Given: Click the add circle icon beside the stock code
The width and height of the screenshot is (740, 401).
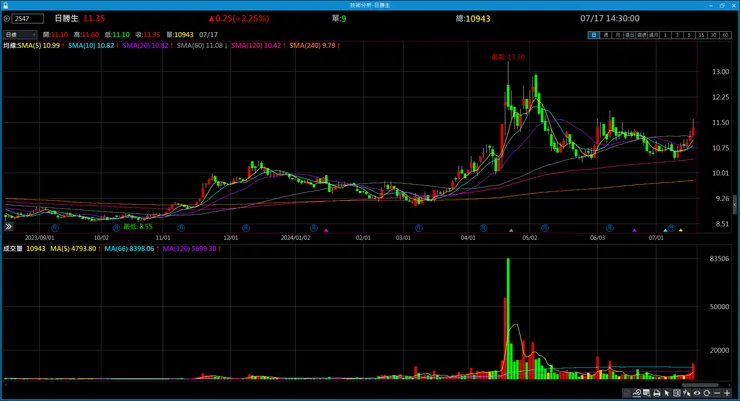Looking at the screenshot, I should pos(7,19).
